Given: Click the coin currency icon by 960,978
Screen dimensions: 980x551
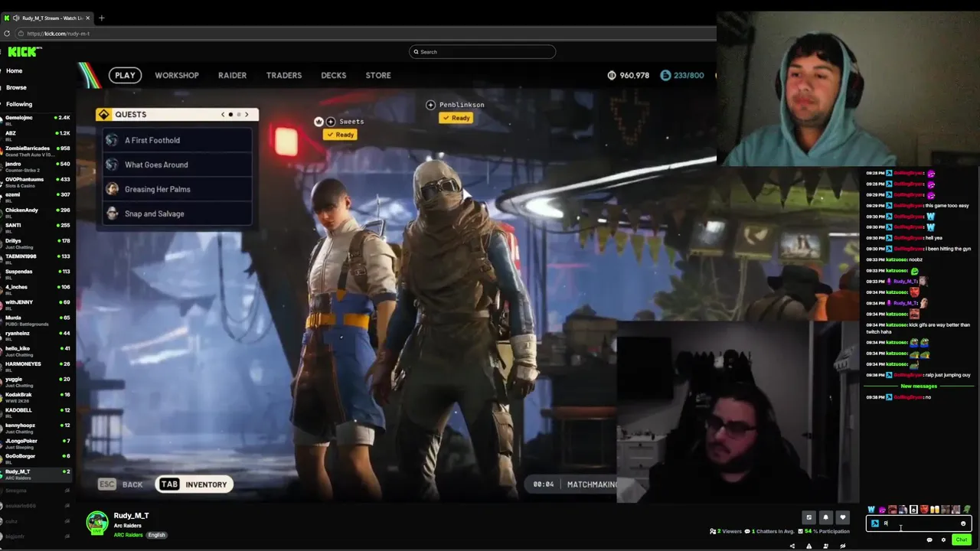Looking at the screenshot, I should tap(612, 75).
